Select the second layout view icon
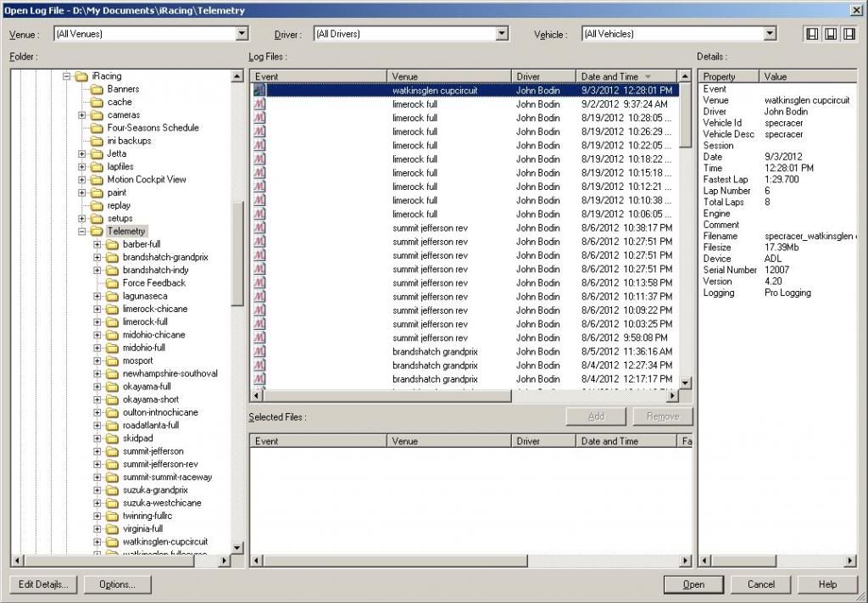This screenshot has height=603, width=868. coord(831,34)
